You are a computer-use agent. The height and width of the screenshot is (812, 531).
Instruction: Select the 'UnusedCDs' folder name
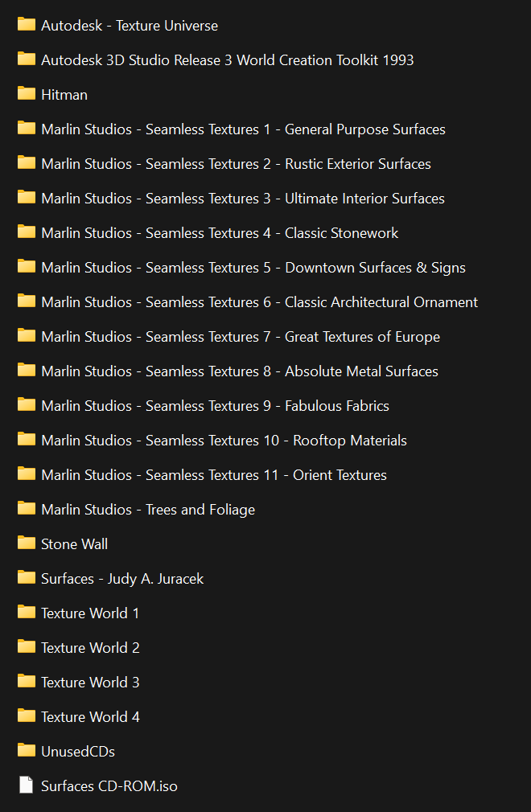tap(78, 752)
